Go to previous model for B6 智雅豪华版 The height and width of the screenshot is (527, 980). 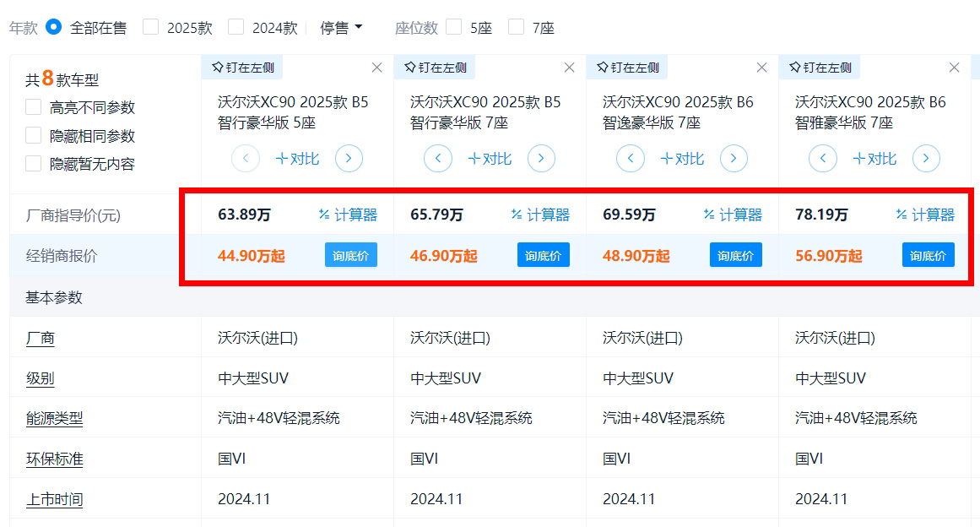pos(823,158)
